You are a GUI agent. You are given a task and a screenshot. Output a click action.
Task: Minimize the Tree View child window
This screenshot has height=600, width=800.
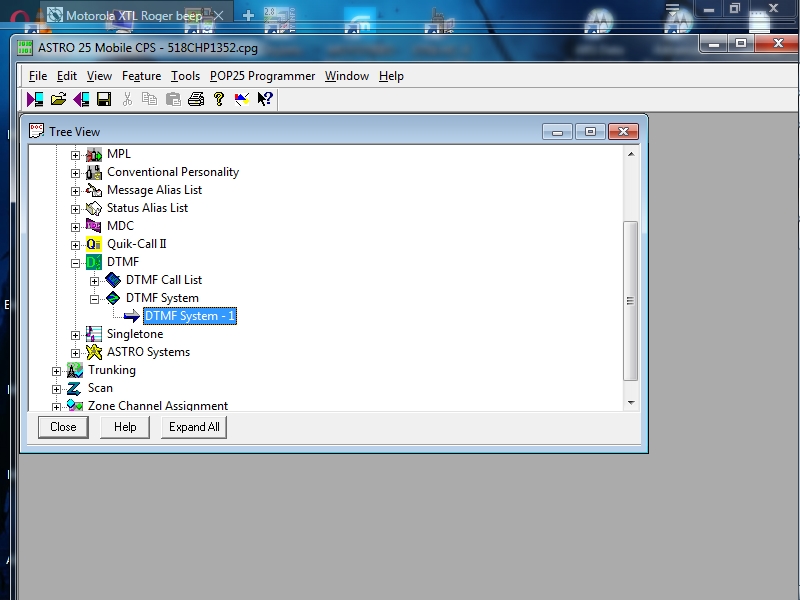tap(558, 132)
